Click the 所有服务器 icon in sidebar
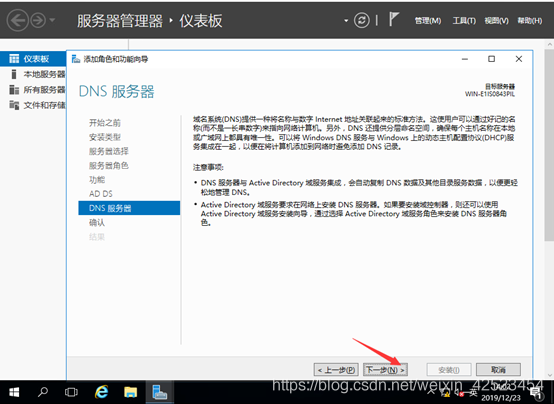Image resolution: width=554 pixels, height=404 pixels. pyautogui.click(x=14, y=90)
